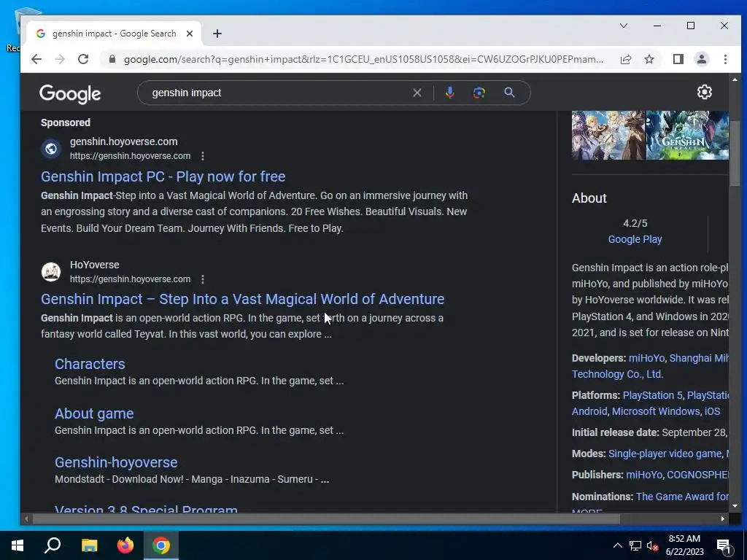
Task: Open the Genshin characters artwork thumbnail
Action: click(608, 135)
